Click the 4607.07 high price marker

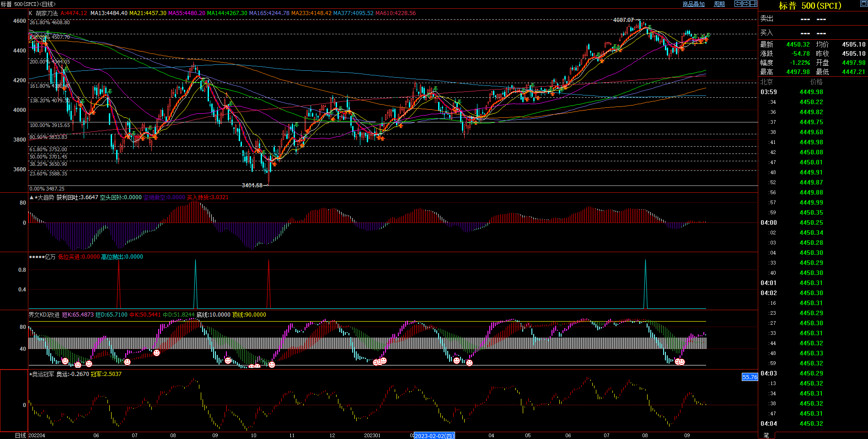coord(623,20)
